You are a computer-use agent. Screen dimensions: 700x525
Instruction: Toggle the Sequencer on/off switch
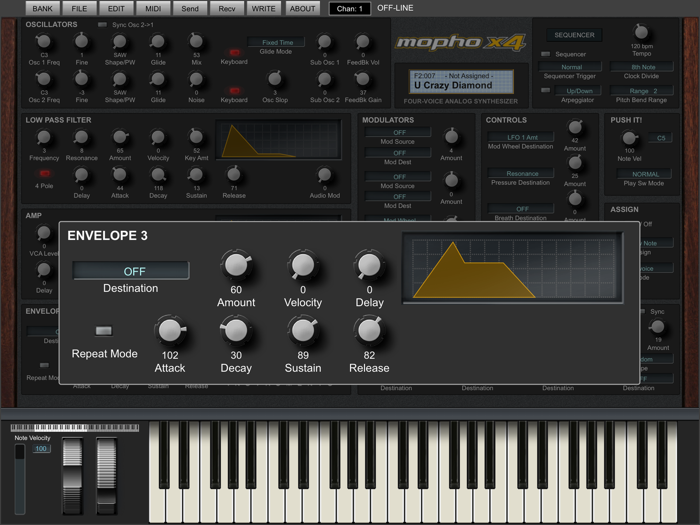point(546,54)
